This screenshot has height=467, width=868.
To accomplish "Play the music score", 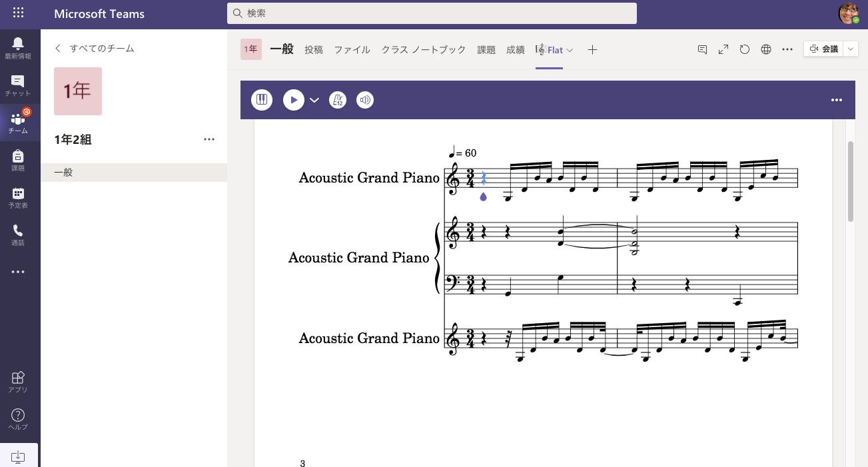I will 293,100.
